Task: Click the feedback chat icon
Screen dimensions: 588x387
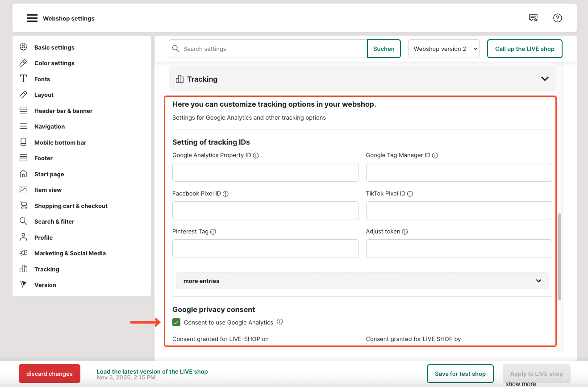Action: (x=533, y=18)
